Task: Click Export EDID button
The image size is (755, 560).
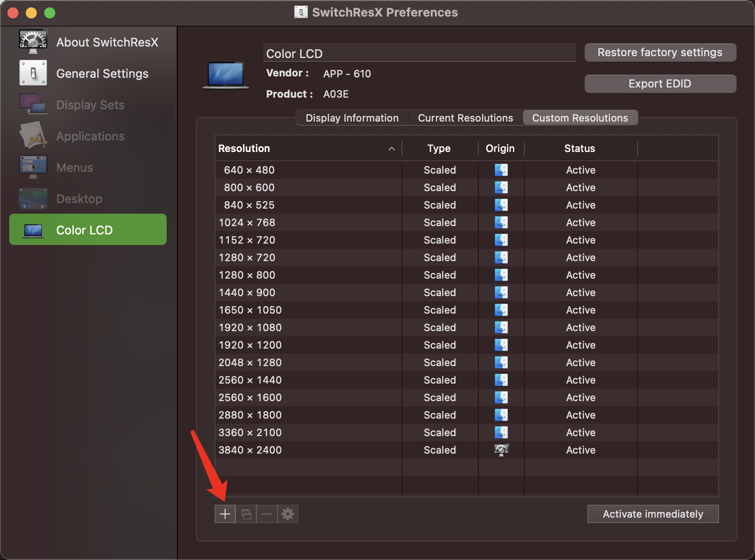Action: 660,84
